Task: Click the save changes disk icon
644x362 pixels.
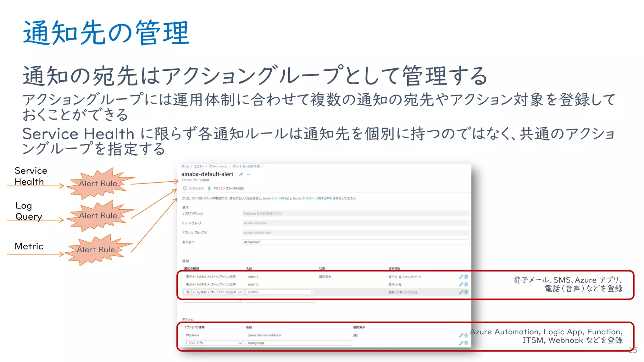Action: 185,188
